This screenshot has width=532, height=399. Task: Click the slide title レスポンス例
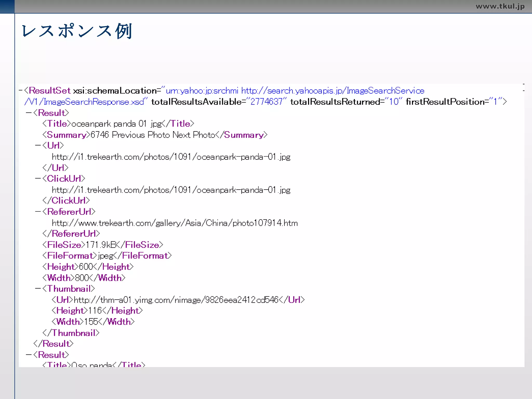coord(77,31)
